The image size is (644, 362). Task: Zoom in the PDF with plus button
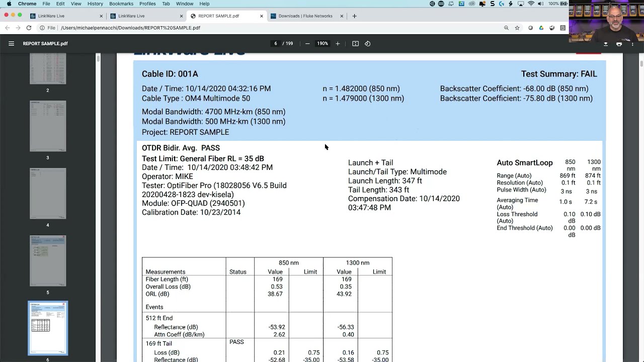pyautogui.click(x=338, y=44)
